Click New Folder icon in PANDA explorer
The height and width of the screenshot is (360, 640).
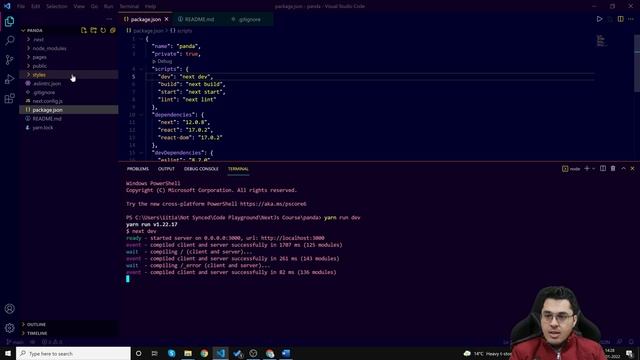[x=93, y=30]
